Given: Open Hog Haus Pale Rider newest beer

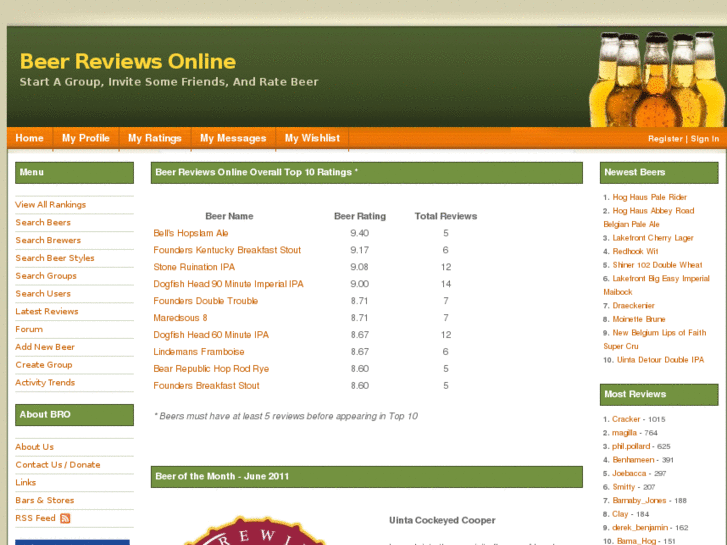Looking at the screenshot, I should 650,197.
